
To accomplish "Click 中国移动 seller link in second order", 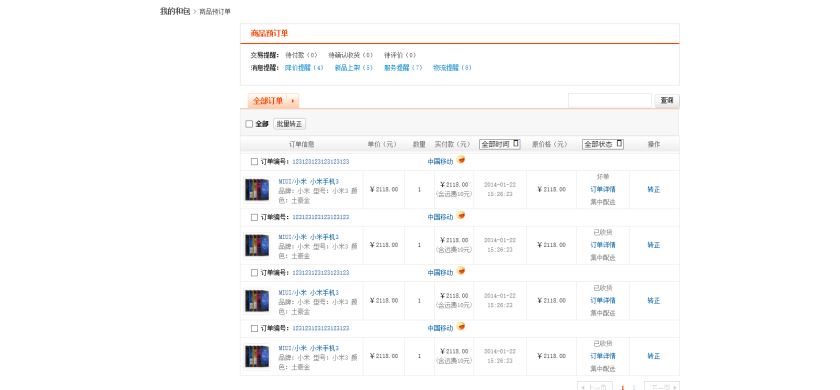I will (x=440, y=217).
